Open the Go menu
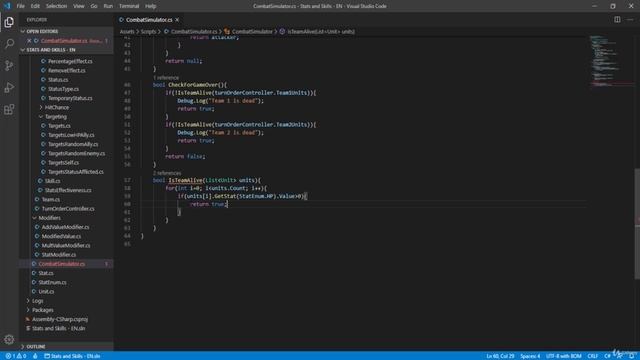 [x=94, y=6]
